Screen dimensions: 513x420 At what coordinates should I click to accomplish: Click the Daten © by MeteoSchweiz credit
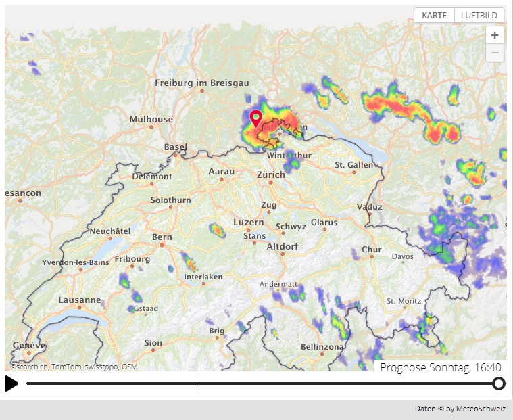click(460, 409)
